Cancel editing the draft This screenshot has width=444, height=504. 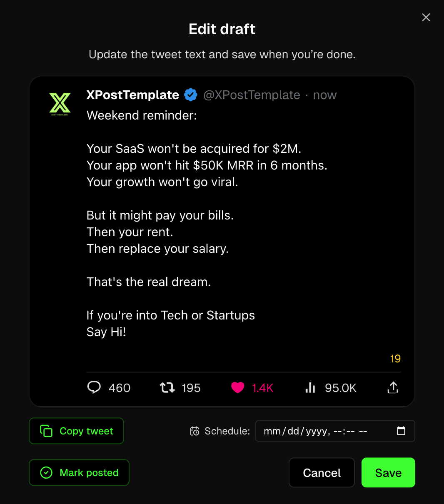coord(322,472)
